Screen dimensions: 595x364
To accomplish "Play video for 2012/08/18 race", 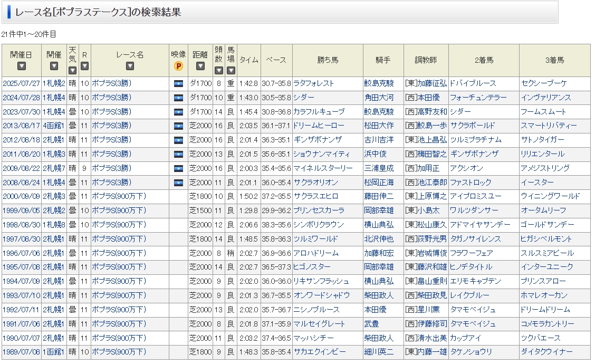I will point(178,140).
